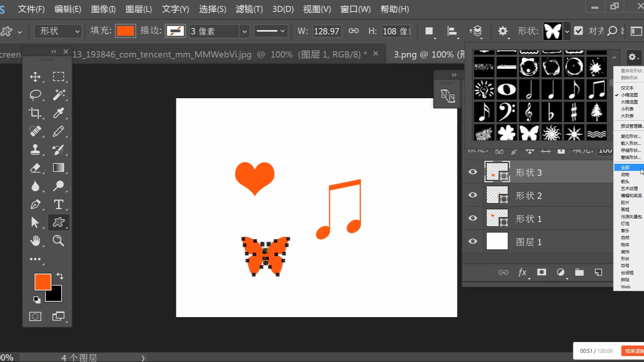Select the Eraser tool
Viewport: 644px width, 362px height.
tap(35, 168)
